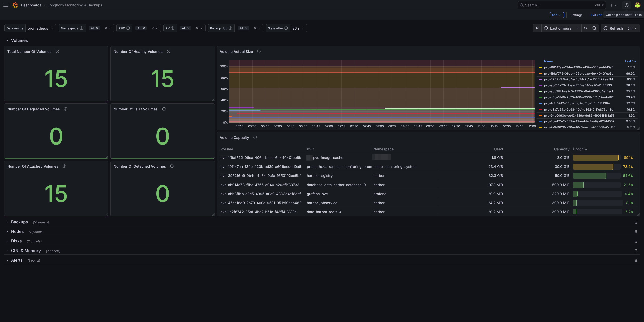This screenshot has height=322, width=644.
Task: Click the Refresh dashboard button
Action: coord(613,28)
